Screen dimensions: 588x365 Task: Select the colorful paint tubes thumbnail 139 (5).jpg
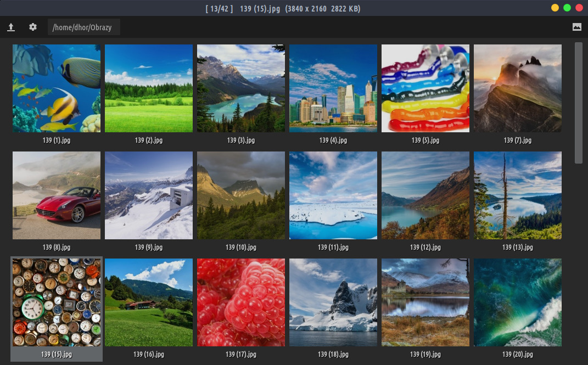425,88
